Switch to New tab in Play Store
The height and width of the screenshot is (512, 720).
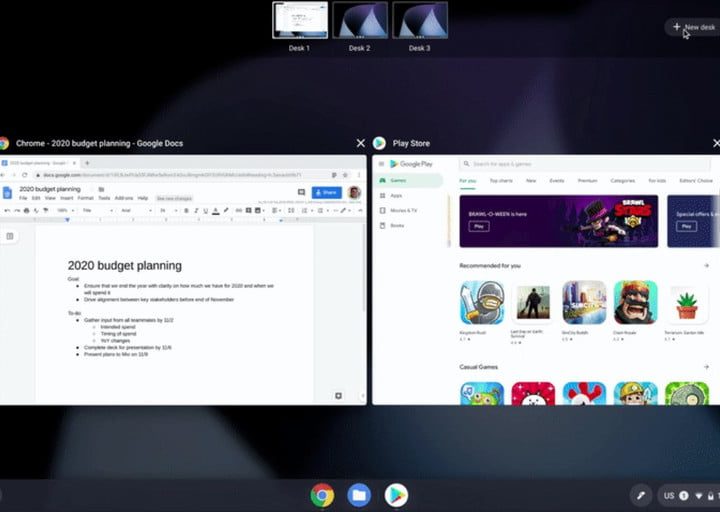[x=531, y=181]
